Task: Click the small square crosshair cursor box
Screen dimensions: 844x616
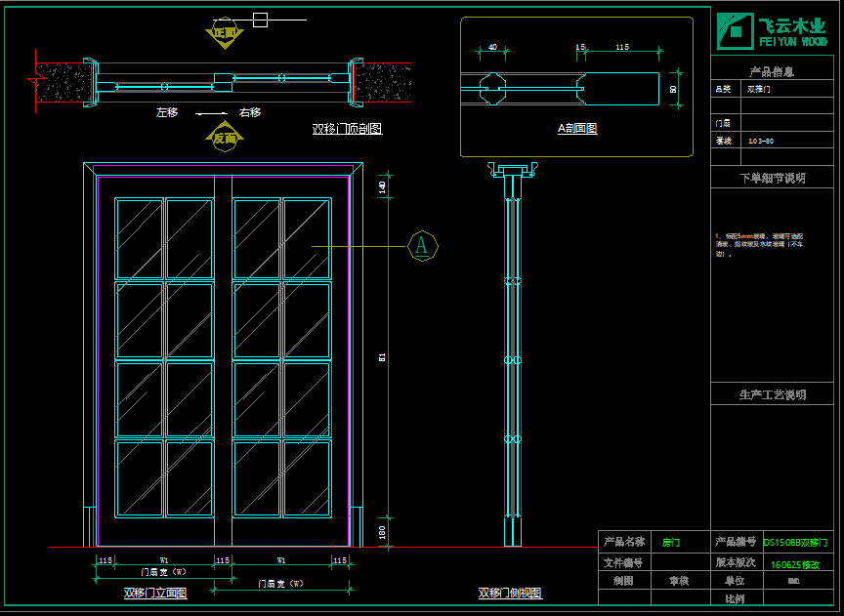Action: click(260, 20)
